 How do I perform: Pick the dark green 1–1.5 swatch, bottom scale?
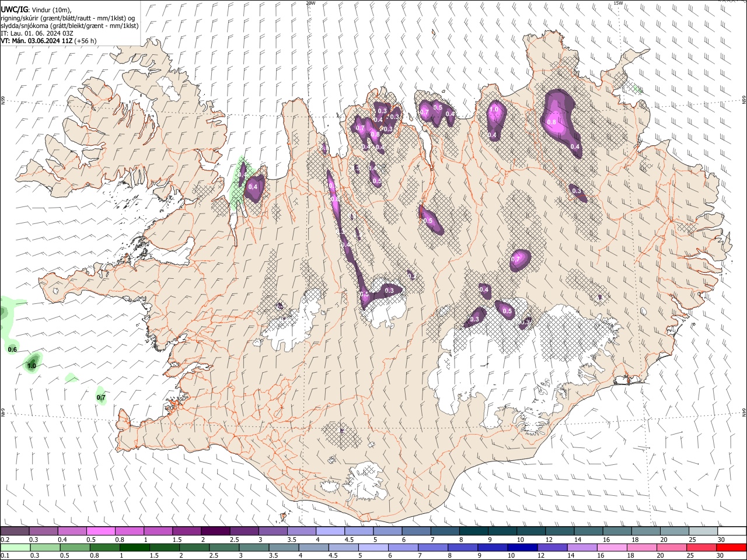click(x=135, y=547)
